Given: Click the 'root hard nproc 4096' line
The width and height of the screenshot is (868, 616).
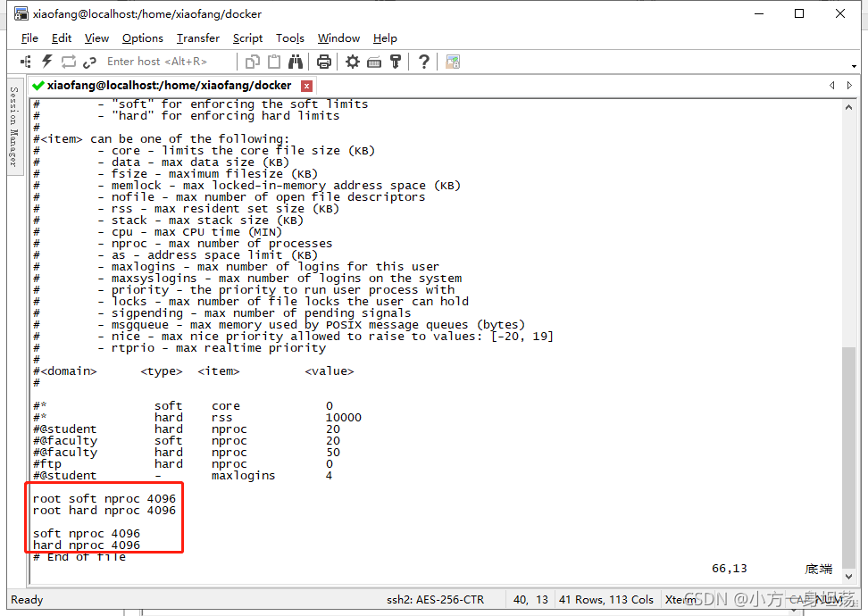Looking at the screenshot, I should [x=104, y=511].
